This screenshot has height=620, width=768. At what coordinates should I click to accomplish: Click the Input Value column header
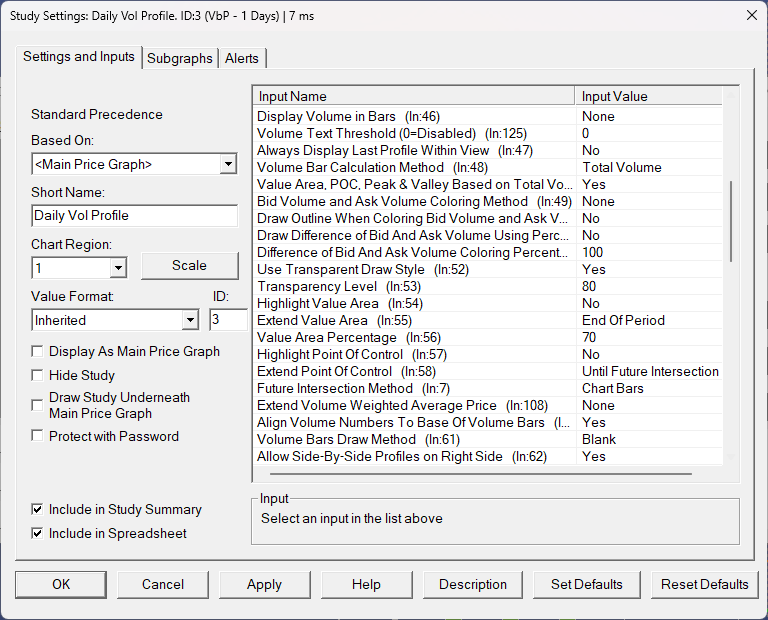click(648, 96)
